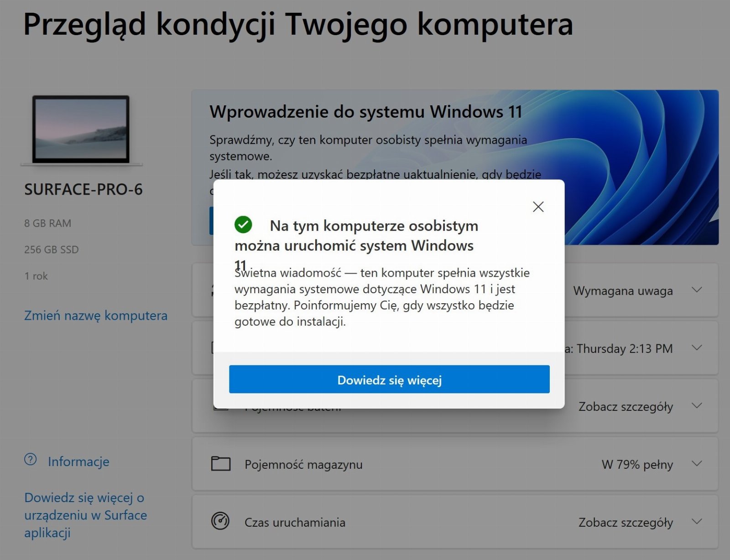The width and height of the screenshot is (730, 560).
Task: Click the green checkmark success icon
Action: (x=243, y=224)
